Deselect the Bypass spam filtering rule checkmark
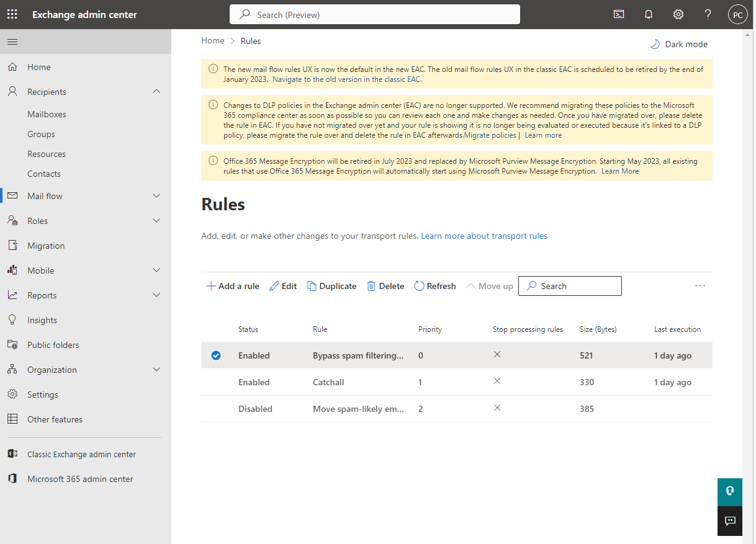The image size is (756, 544). click(x=216, y=355)
